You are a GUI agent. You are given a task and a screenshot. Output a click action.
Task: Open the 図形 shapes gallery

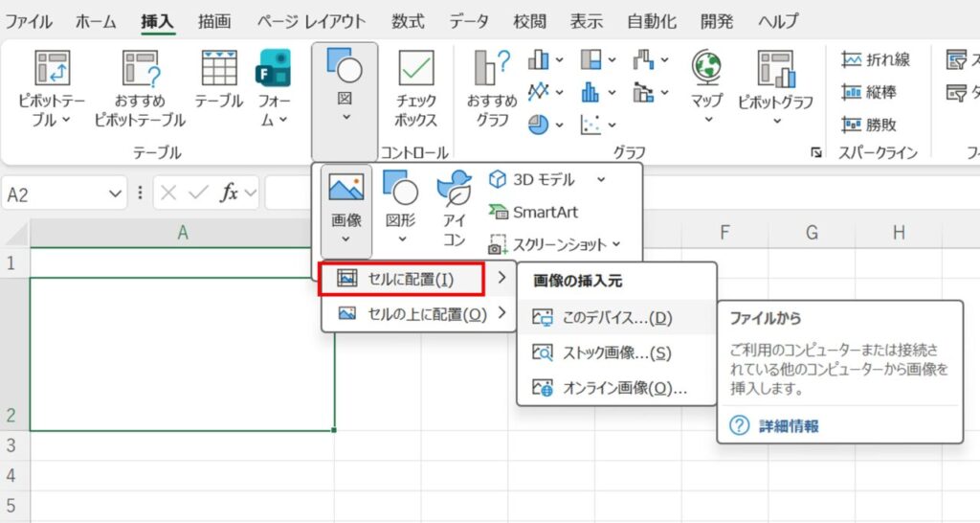point(401,208)
